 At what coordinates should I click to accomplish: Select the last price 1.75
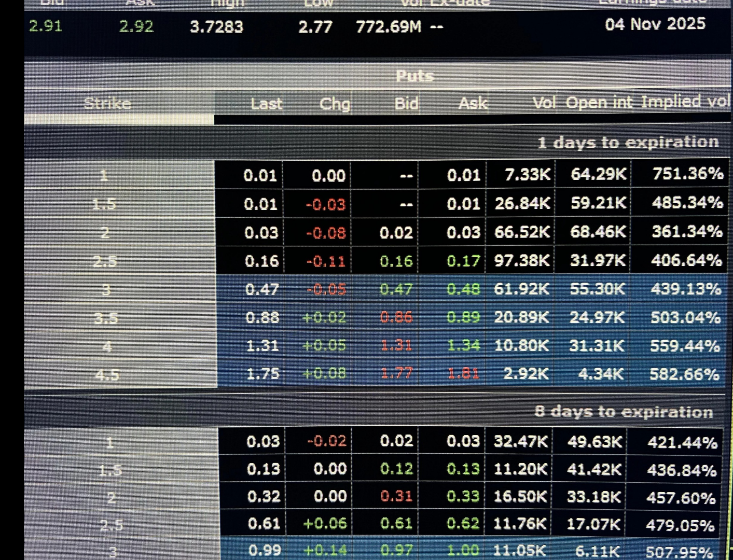point(262,374)
